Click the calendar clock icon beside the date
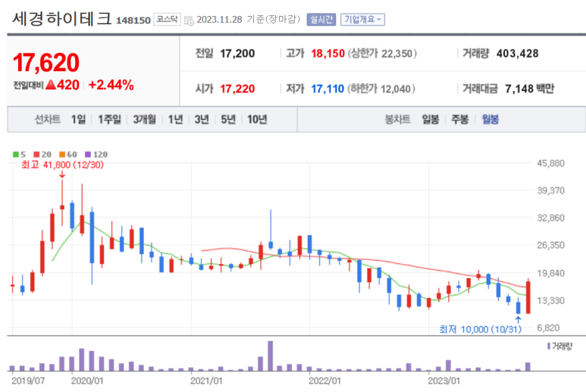Image resolution: width=586 pixels, height=392 pixels. [189, 20]
